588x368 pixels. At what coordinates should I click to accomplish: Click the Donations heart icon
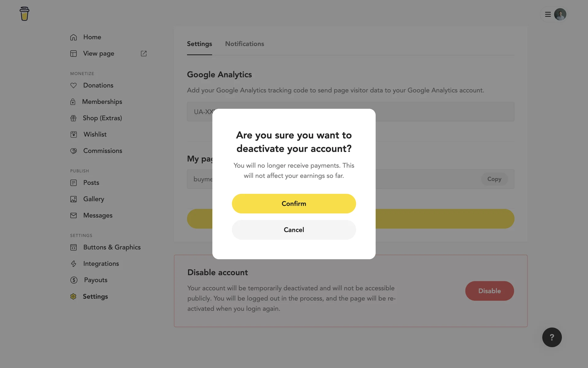pyautogui.click(x=73, y=86)
